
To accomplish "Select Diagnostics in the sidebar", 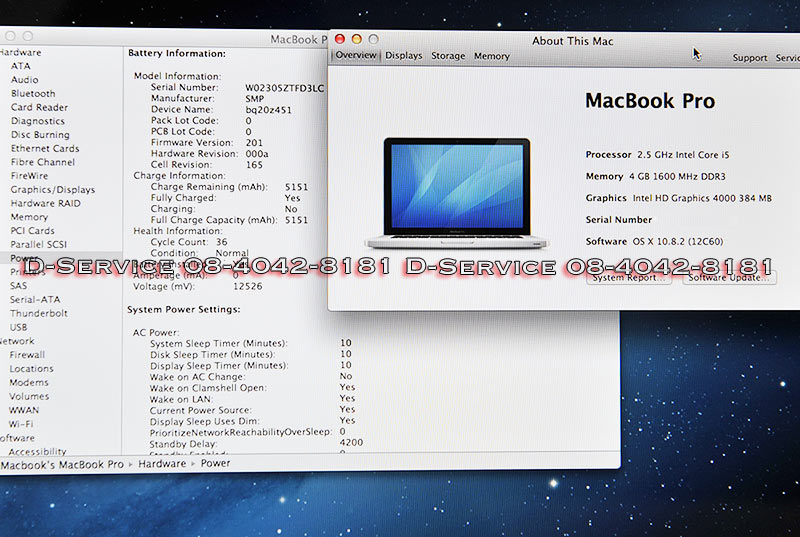I will click(x=38, y=121).
